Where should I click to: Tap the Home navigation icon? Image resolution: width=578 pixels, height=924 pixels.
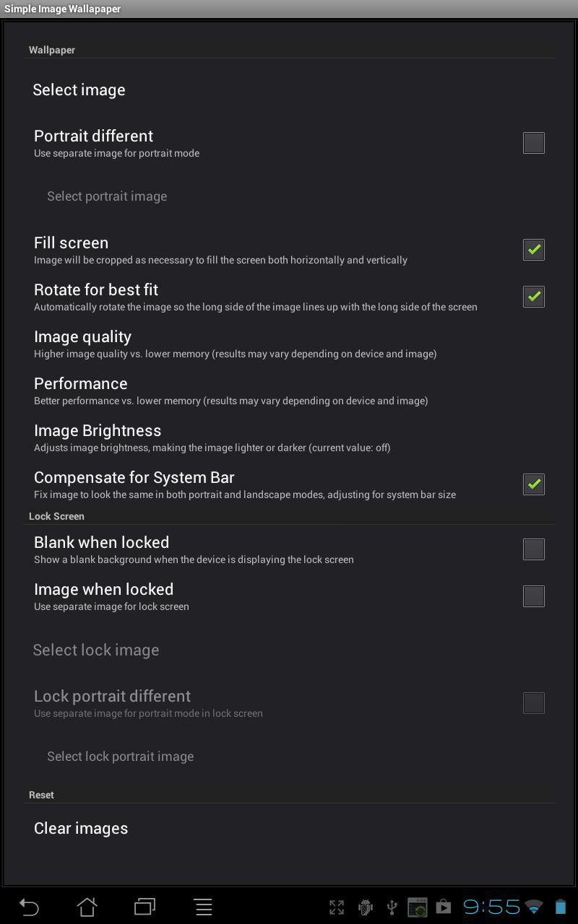87,907
